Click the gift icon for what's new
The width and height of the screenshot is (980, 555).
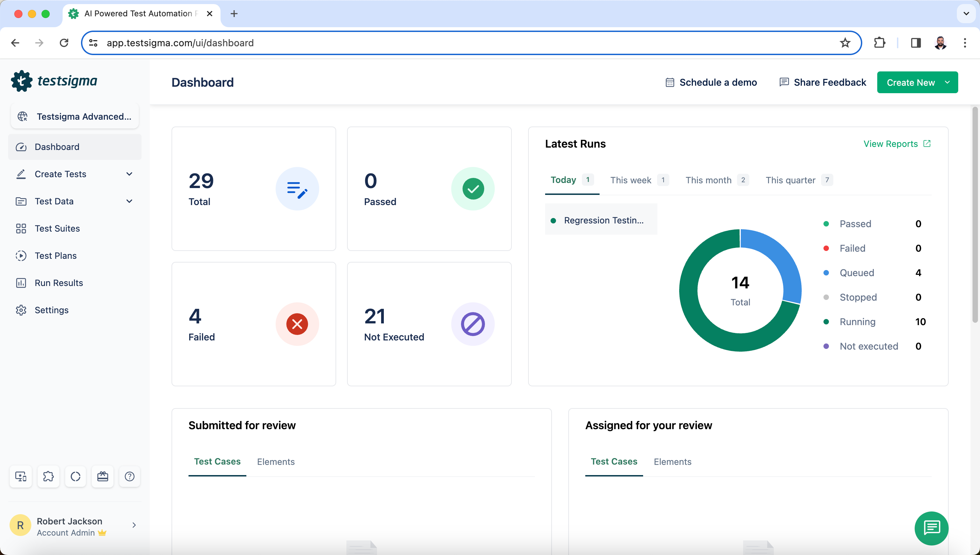pyautogui.click(x=102, y=476)
